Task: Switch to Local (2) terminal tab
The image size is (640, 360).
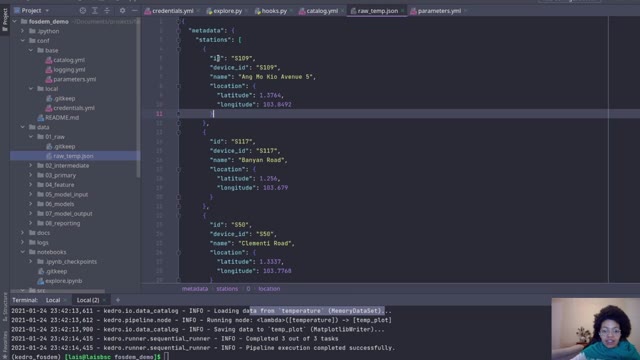Action: click(x=88, y=300)
